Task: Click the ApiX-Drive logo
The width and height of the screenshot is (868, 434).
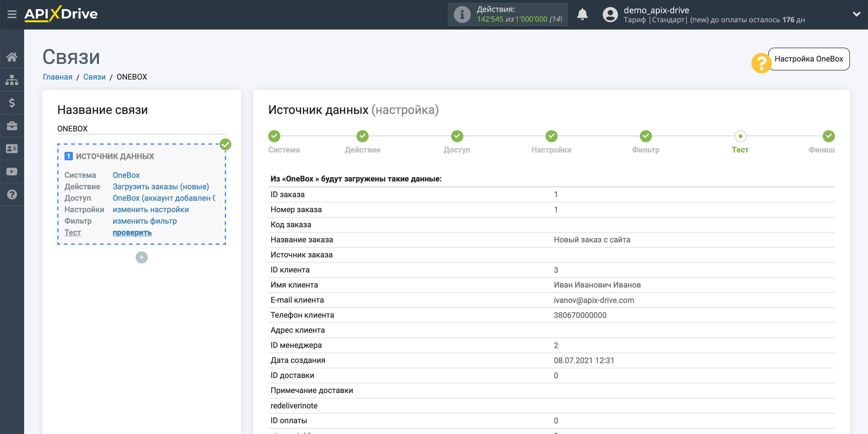Action: pyautogui.click(x=61, y=14)
